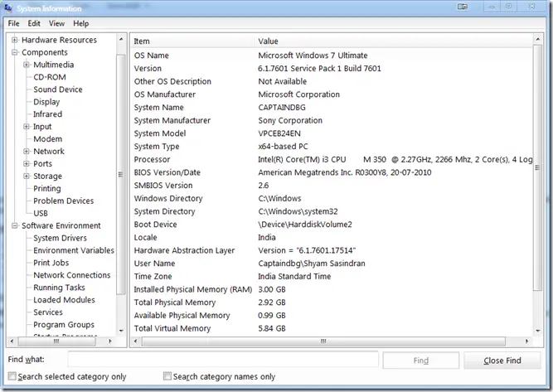Enable Search selected category only checkbox

click(x=12, y=376)
